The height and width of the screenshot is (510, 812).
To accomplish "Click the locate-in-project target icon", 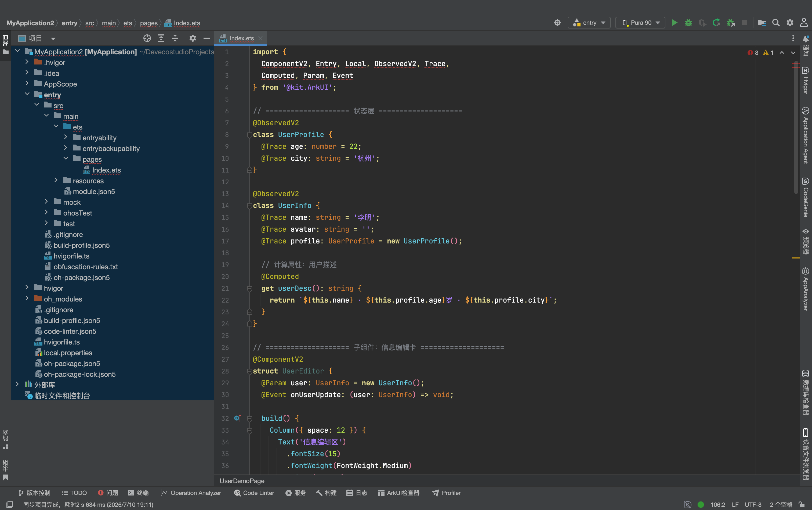I will [x=147, y=38].
